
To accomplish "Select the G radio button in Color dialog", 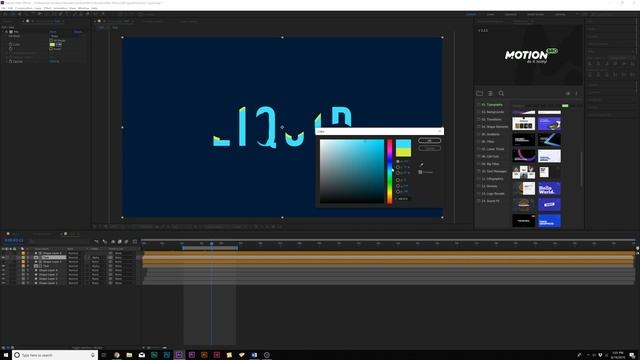I will click(398, 186).
